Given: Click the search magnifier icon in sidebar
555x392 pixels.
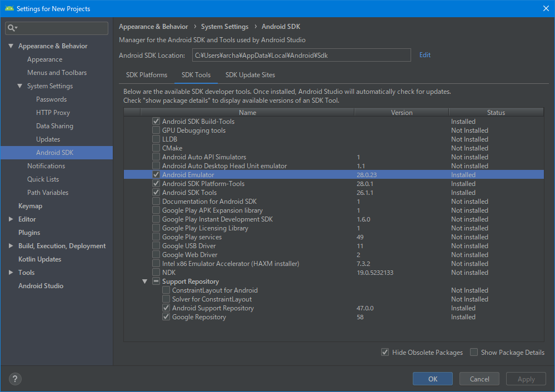Looking at the screenshot, I should 12,28.
